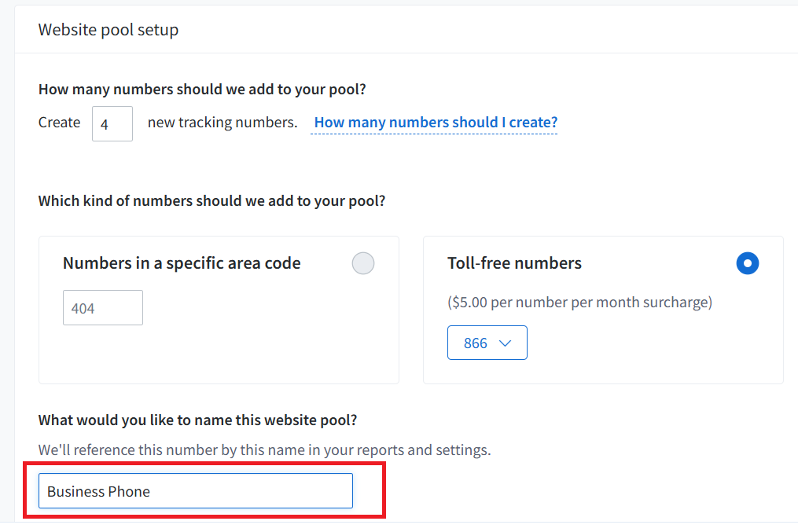Click the "We'll reference this number" helper text

coord(264,450)
